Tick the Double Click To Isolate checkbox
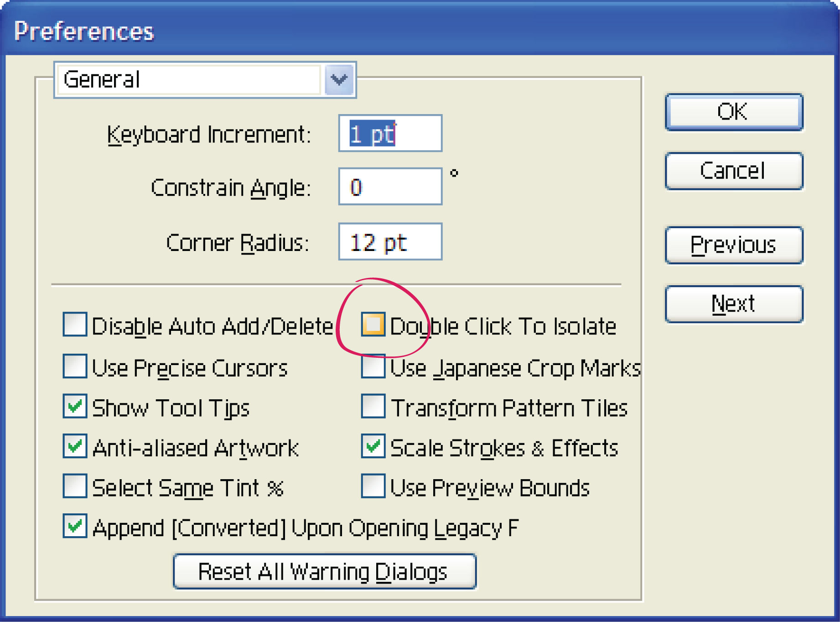 tap(373, 324)
